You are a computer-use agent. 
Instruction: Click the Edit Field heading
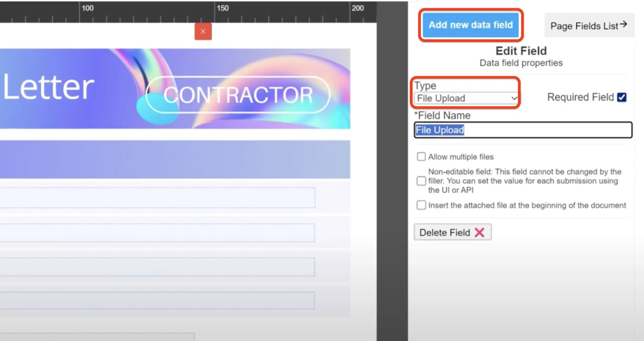521,51
